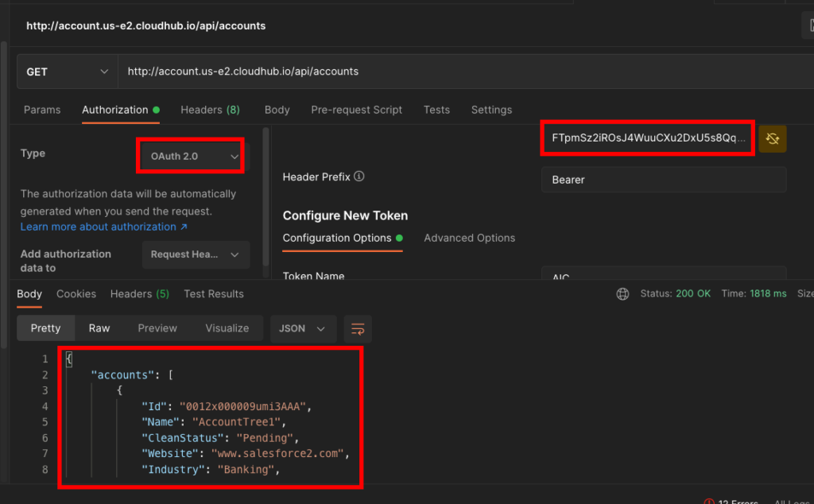
Task: Switch response view to Raw
Action: click(99, 328)
